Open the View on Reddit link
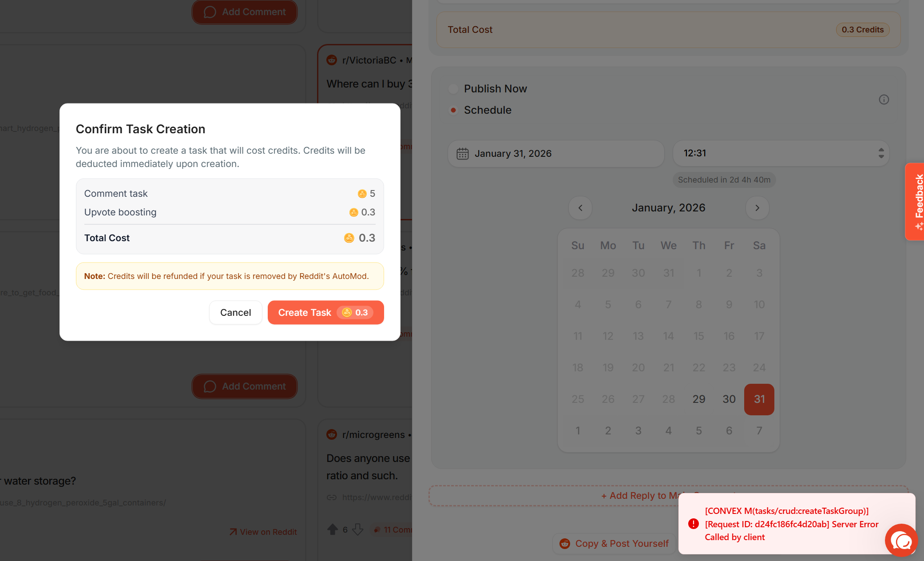Viewport: 924px width, 561px height. click(x=263, y=532)
